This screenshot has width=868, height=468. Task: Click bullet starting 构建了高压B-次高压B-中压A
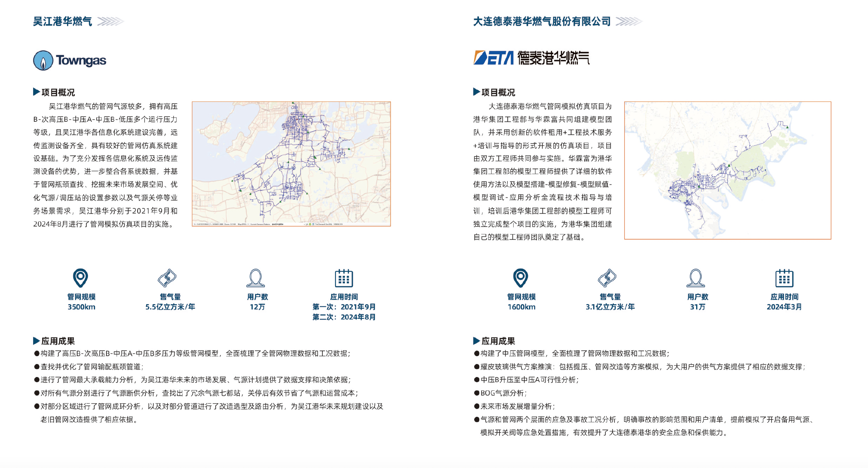[192, 354]
